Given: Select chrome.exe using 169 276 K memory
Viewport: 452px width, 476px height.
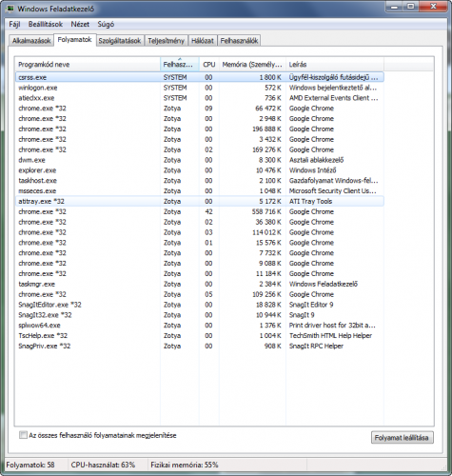Looking at the screenshot, I should coord(200,149).
